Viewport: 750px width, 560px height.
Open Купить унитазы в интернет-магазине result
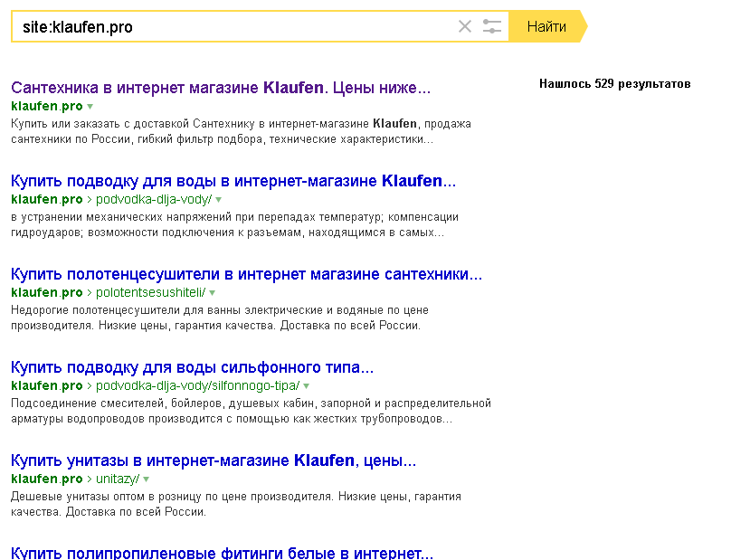coord(213,460)
